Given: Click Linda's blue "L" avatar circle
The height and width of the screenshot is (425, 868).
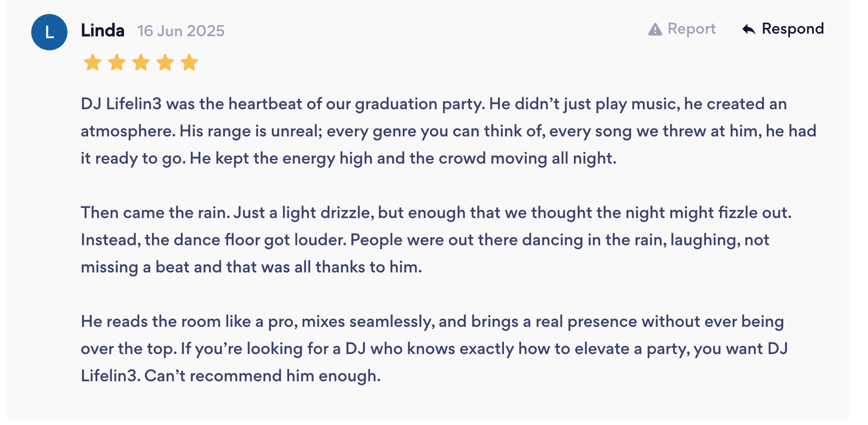Looking at the screenshot, I should point(49,33).
